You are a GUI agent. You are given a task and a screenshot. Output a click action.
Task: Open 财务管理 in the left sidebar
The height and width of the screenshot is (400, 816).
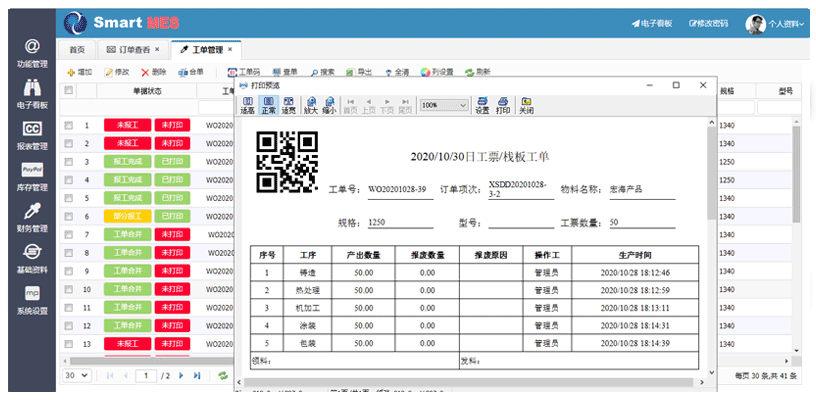[32, 217]
